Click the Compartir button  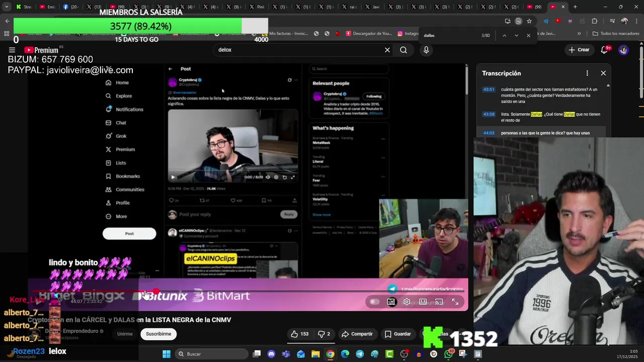point(357,334)
